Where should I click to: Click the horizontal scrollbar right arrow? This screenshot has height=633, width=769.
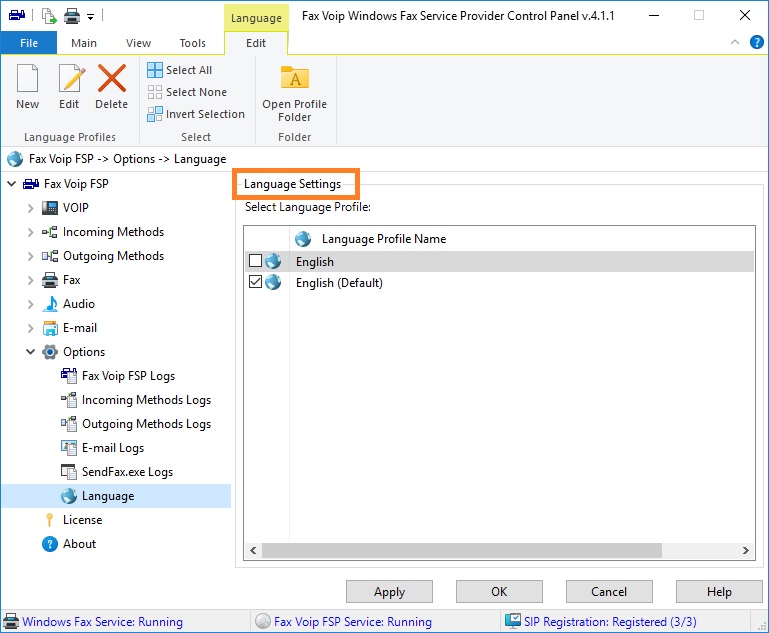(x=746, y=550)
